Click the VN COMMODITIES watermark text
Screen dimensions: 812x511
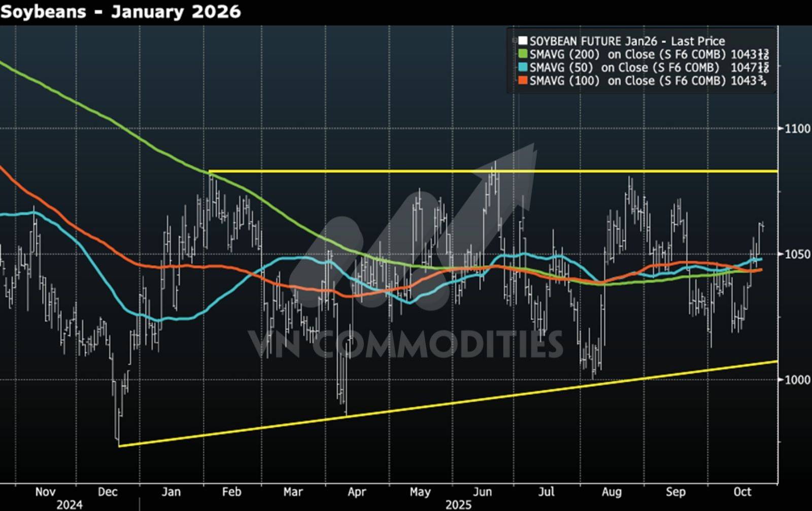coord(405,345)
